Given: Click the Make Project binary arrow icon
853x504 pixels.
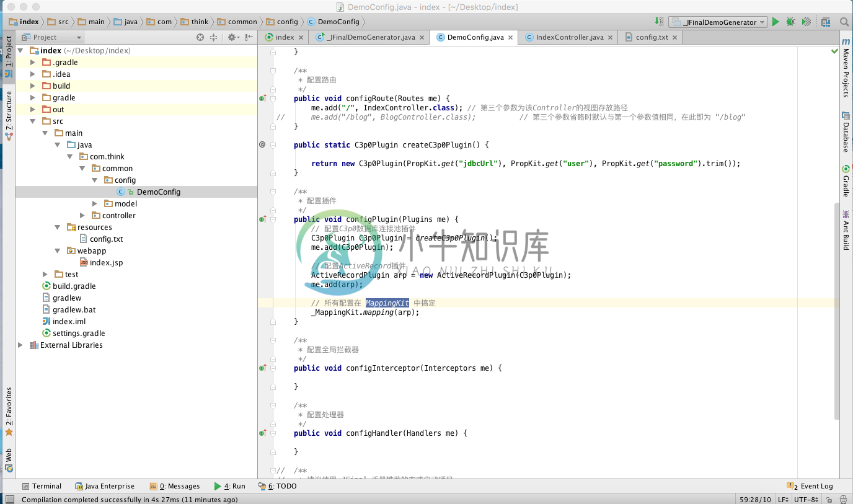Looking at the screenshot, I should 659,22.
